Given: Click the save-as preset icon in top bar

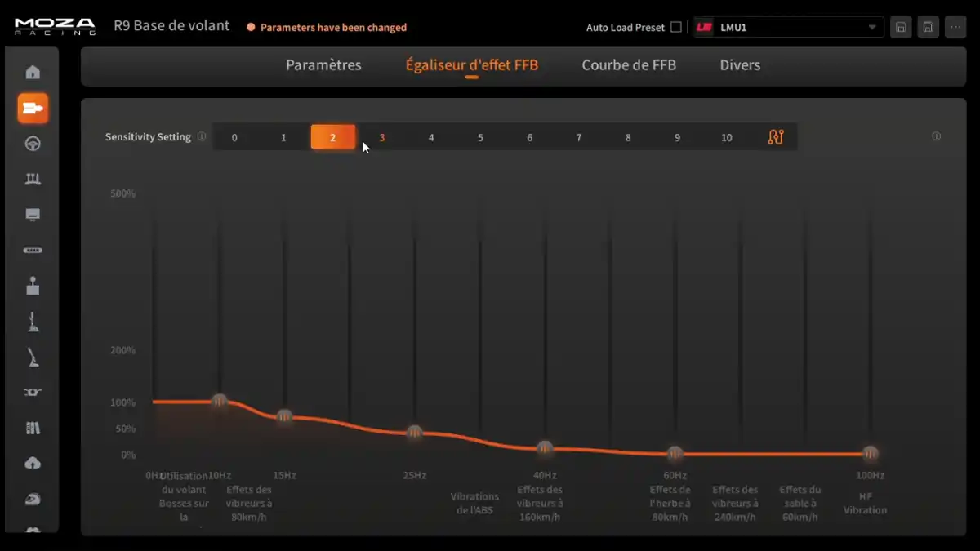Looking at the screenshot, I should click(929, 27).
